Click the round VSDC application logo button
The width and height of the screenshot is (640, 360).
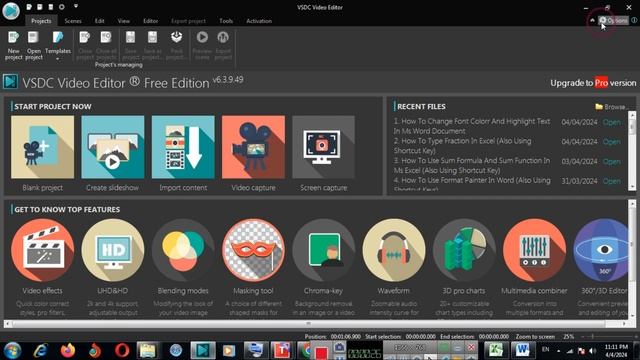tap(11, 10)
